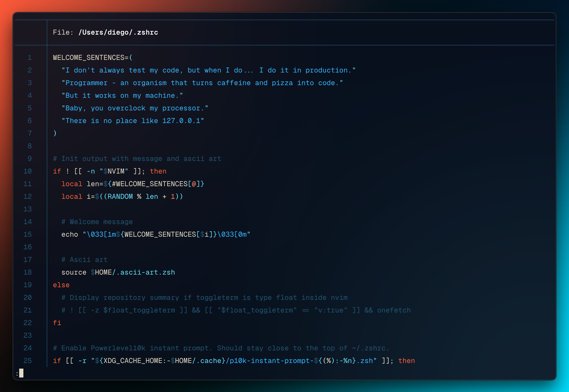Image resolution: width=569 pixels, height=392 pixels.
Task: Click line number 15 in the gutter
Action: (28, 235)
